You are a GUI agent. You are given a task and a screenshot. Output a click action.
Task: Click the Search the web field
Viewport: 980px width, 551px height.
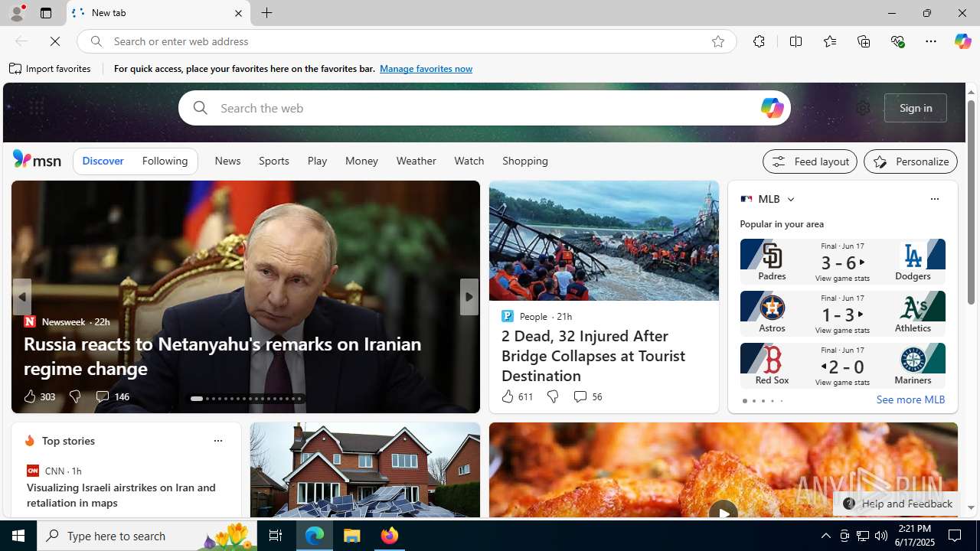(484, 108)
